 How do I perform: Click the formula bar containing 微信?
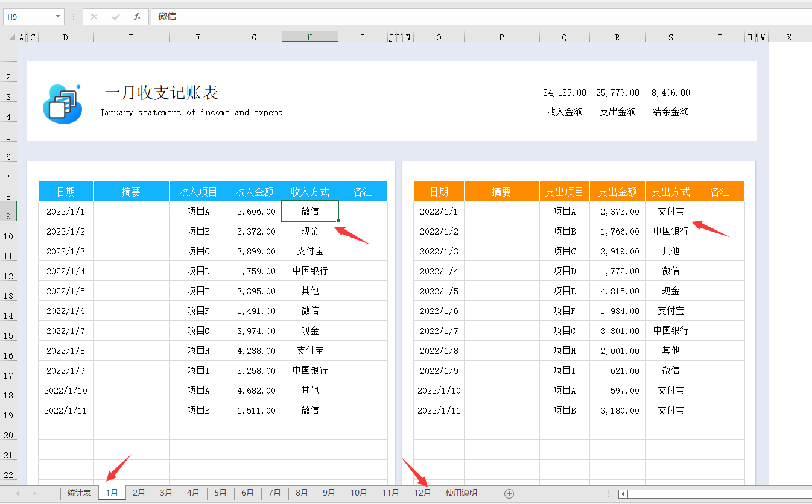(x=481, y=17)
